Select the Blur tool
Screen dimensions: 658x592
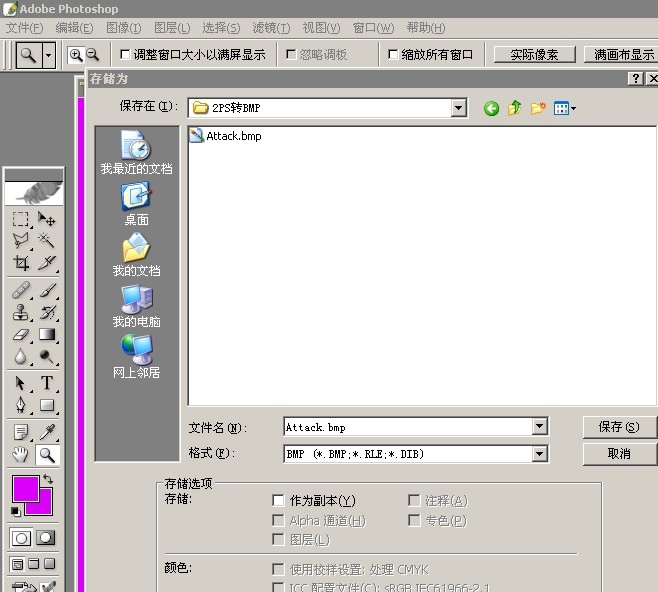coord(20,357)
